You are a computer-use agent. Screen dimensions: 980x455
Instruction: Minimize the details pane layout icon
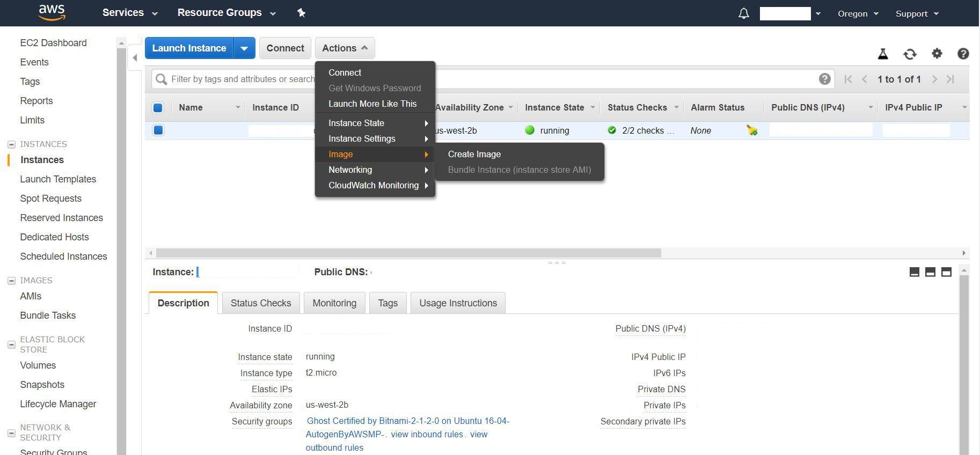tap(915, 272)
